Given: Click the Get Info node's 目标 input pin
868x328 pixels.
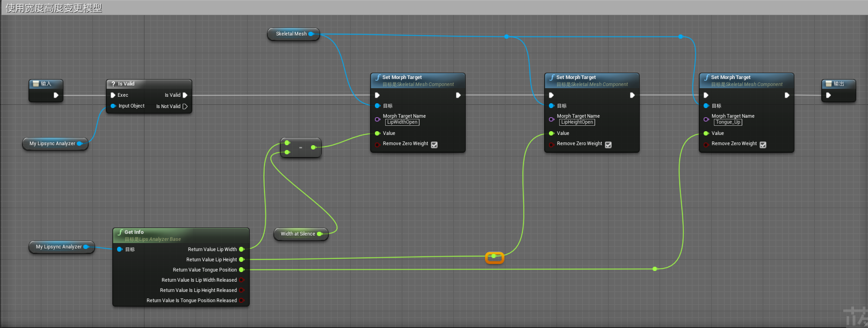Looking at the screenshot, I should 120,249.
